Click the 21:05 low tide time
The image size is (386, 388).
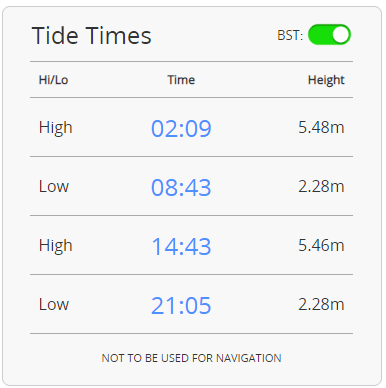tap(181, 305)
